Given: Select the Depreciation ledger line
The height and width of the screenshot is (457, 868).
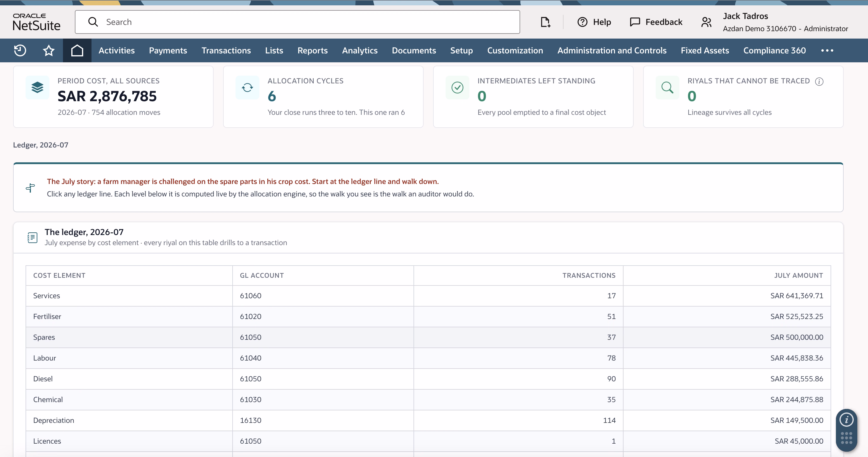Looking at the screenshot, I should [428, 421].
